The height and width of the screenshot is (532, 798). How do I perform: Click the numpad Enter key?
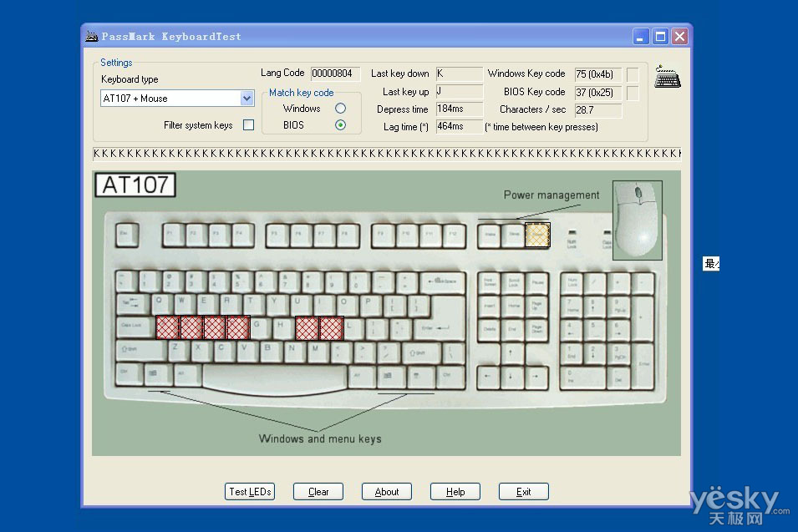click(x=643, y=366)
